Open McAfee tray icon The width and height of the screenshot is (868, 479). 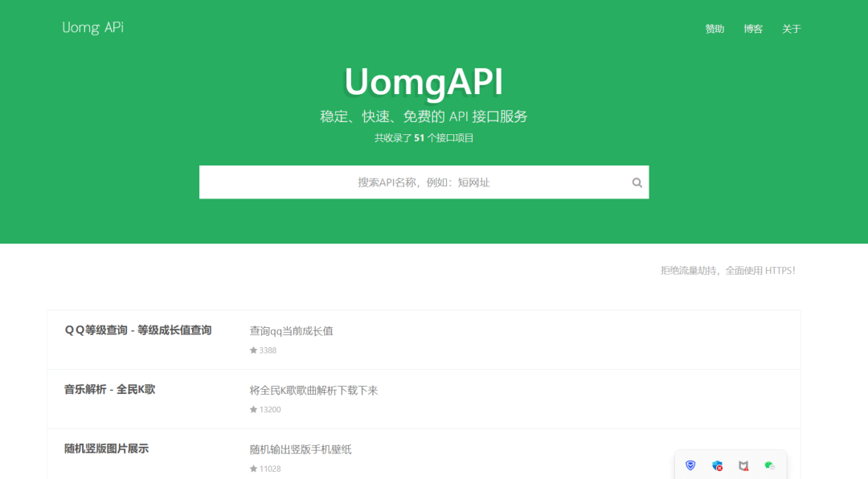click(743, 465)
